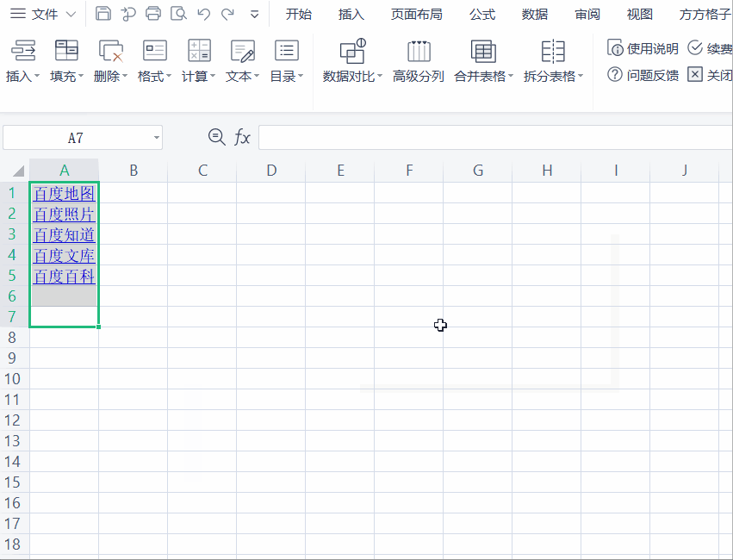Open the 百度照片 hyperlink
The height and width of the screenshot is (560, 733).
64,214
